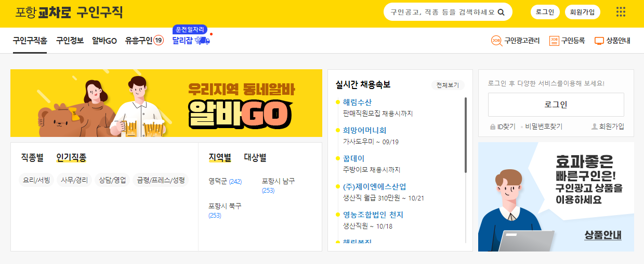Screen dimensions: 644x264
Task: Click the 상품안내 monitor icon
Action: point(599,41)
